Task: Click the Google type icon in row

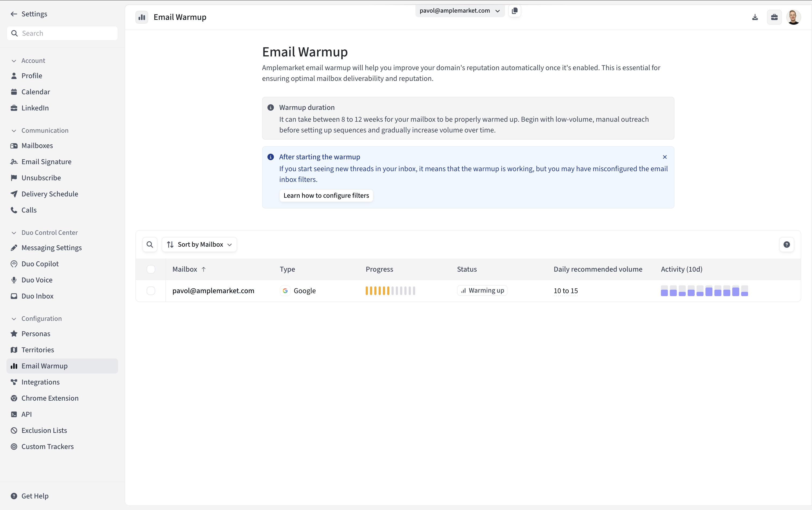Action: point(285,291)
